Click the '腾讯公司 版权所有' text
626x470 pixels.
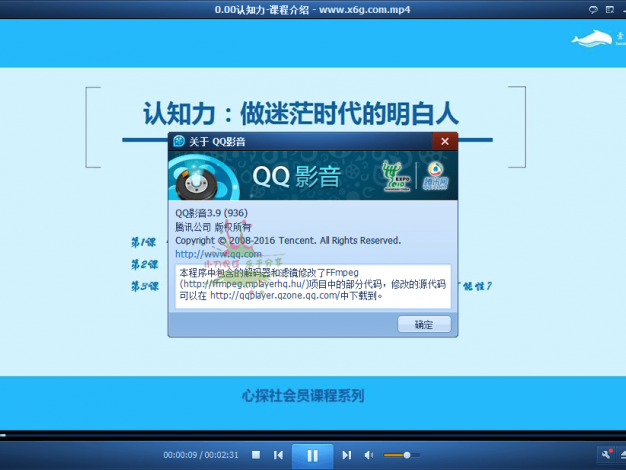point(213,227)
